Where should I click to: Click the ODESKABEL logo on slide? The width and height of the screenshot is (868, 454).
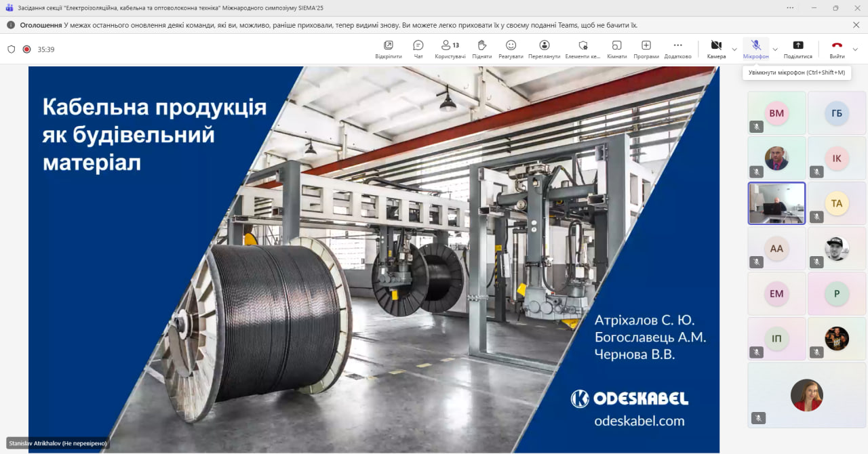pos(629,398)
